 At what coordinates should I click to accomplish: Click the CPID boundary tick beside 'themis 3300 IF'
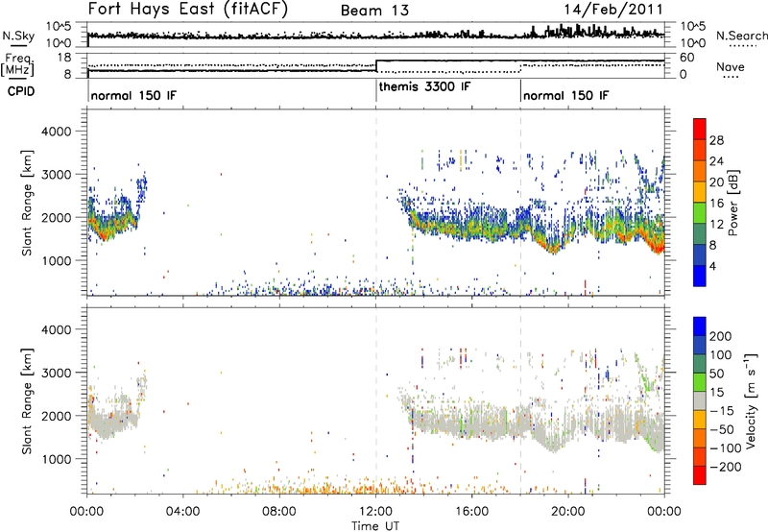point(376,90)
